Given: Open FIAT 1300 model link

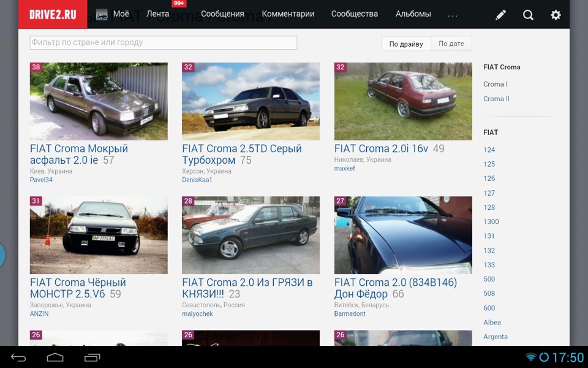Looking at the screenshot, I should pos(491,221).
